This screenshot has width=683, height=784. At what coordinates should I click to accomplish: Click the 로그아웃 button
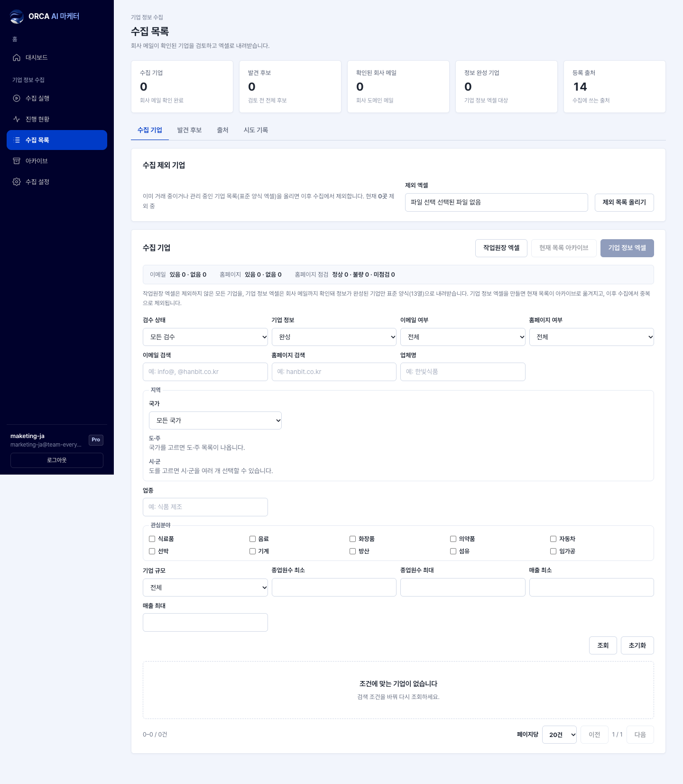pyautogui.click(x=57, y=460)
